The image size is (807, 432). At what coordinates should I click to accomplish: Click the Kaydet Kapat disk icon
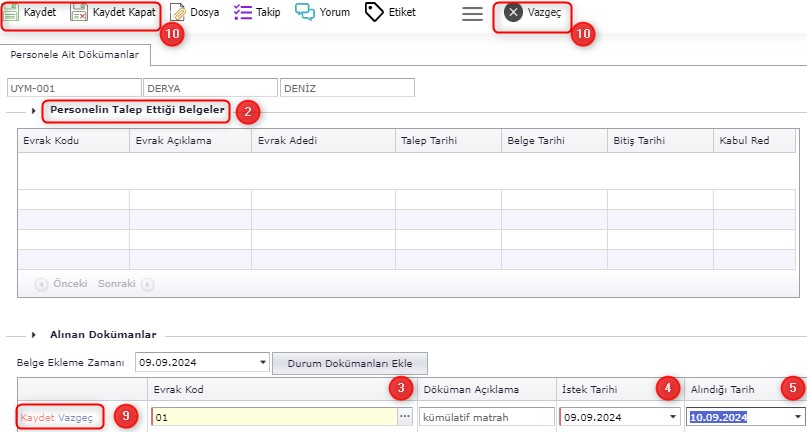click(79, 12)
